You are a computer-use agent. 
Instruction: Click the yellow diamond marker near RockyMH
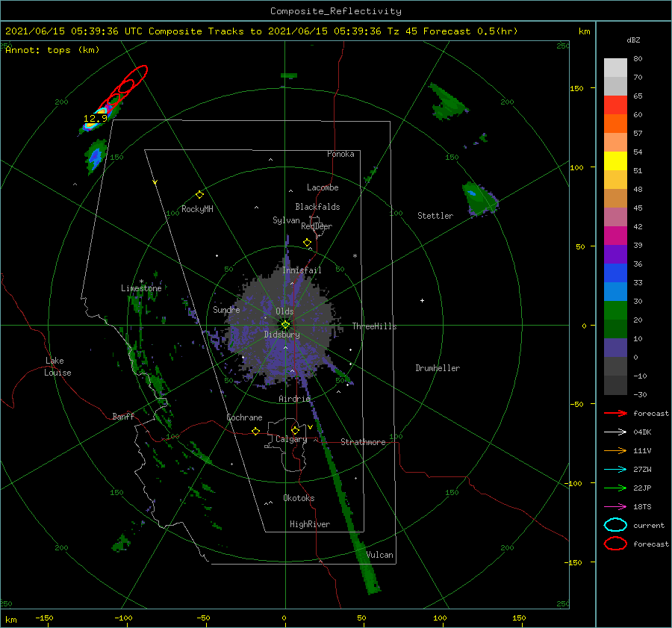click(199, 195)
